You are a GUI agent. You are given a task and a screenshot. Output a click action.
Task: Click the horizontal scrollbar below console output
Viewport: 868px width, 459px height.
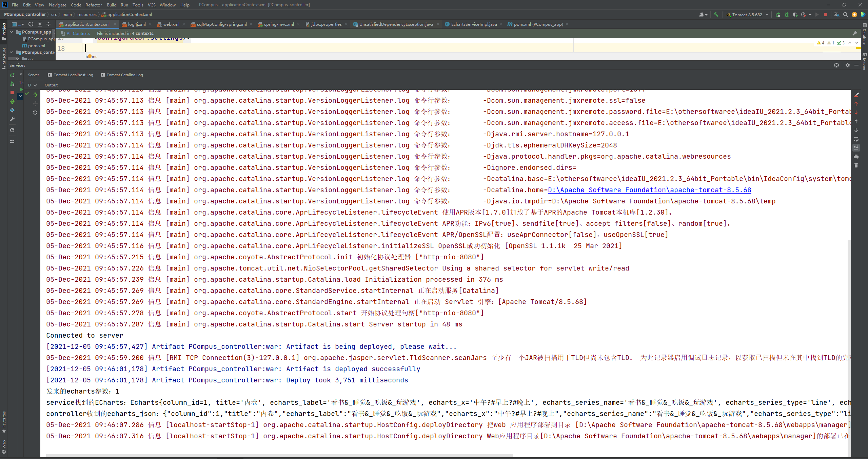click(x=279, y=455)
